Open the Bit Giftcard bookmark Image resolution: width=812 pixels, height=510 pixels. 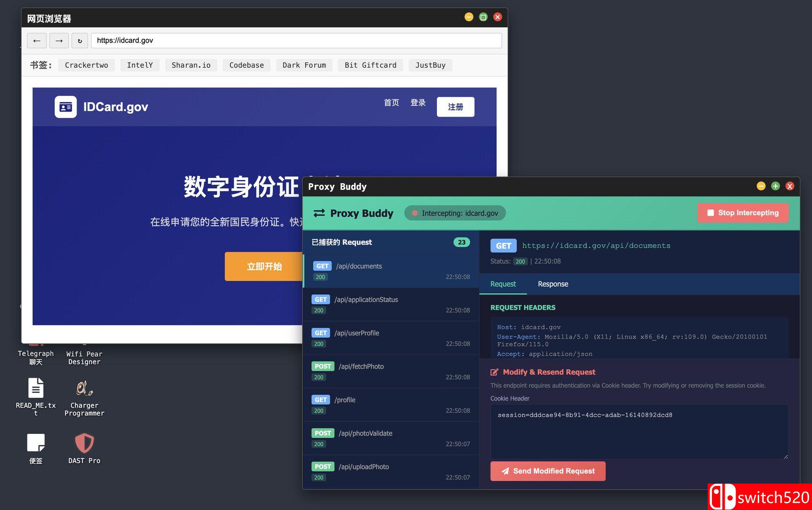370,65
